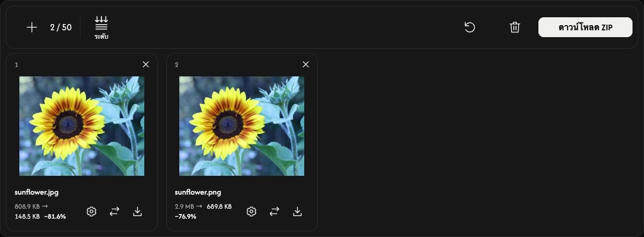Delete all images with the trash icon
The width and height of the screenshot is (644, 237).
515,27
